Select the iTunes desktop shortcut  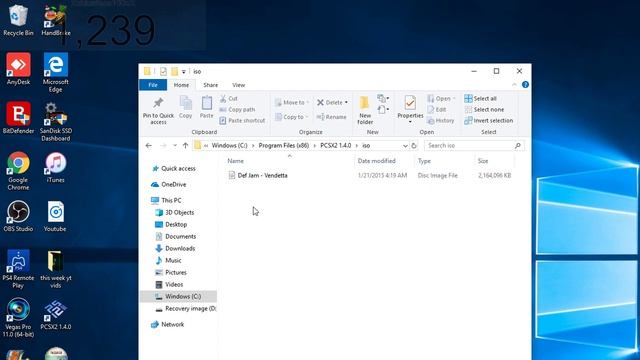click(56, 167)
